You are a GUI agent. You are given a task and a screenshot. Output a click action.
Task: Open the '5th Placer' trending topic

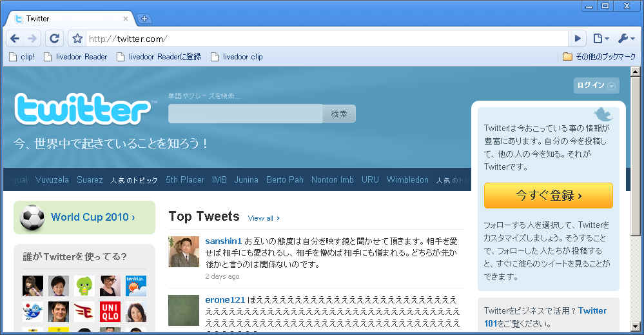click(x=185, y=179)
